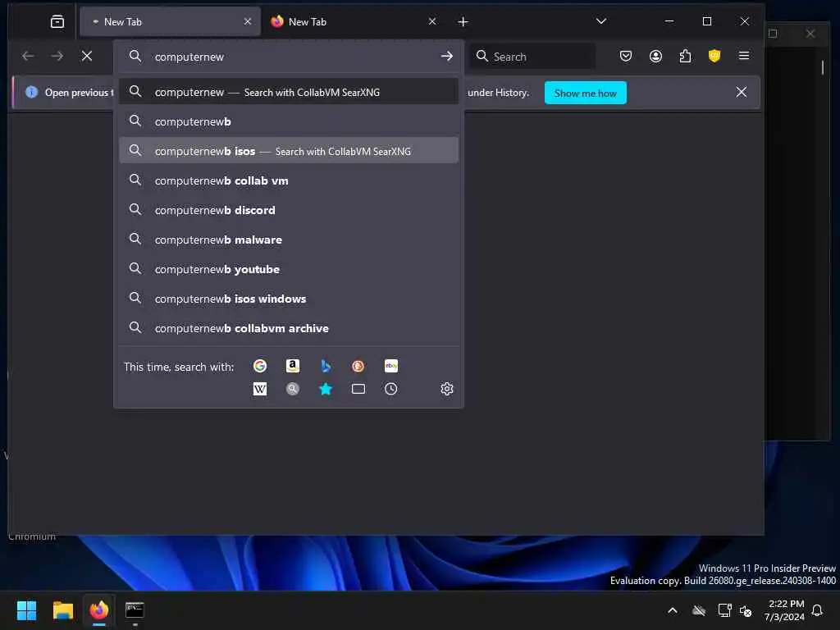Open File Explorer from the taskbar

click(x=62, y=610)
